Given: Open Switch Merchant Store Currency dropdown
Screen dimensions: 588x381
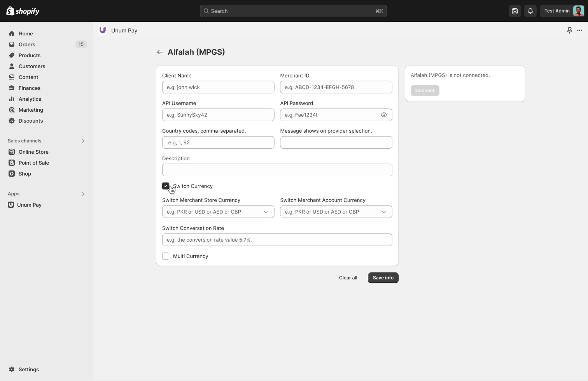Looking at the screenshot, I should click(218, 212).
